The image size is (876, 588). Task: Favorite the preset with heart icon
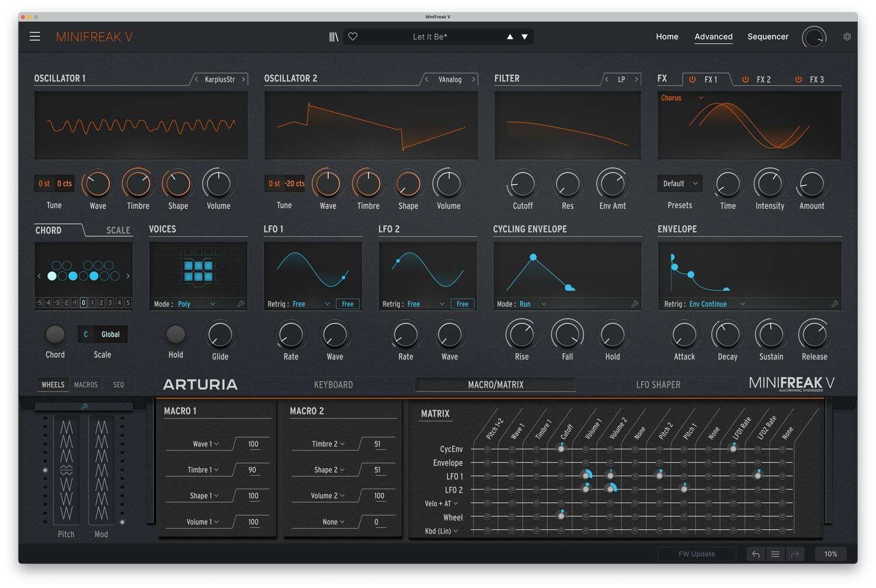[x=353, y=37]
